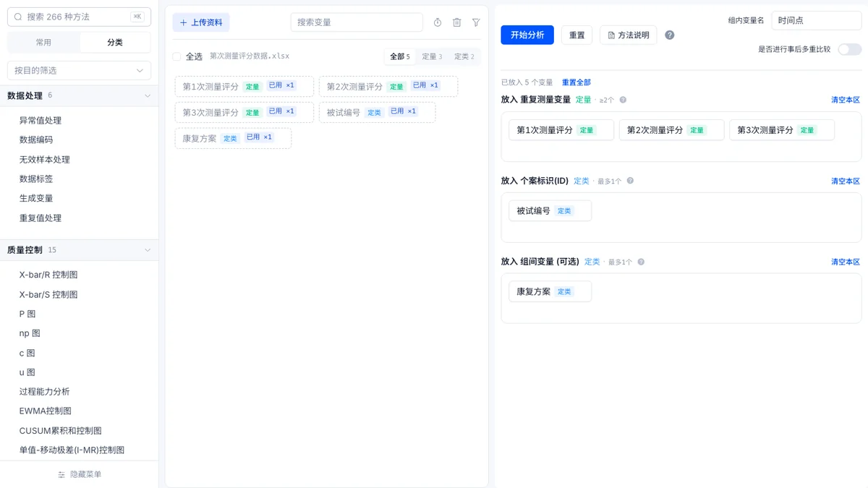Click 被试编号 in variable list
868x488 pixels.
[x=377, y=112]
